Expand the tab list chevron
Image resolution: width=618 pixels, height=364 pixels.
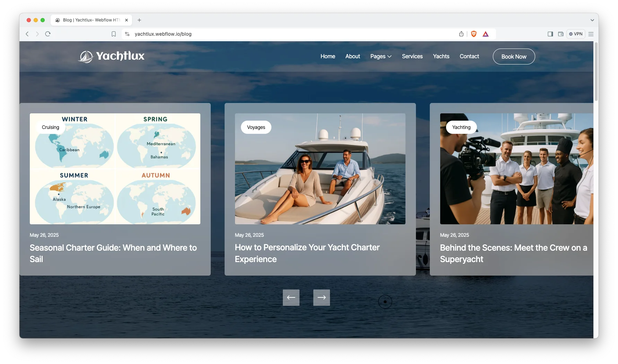(592, 20)
